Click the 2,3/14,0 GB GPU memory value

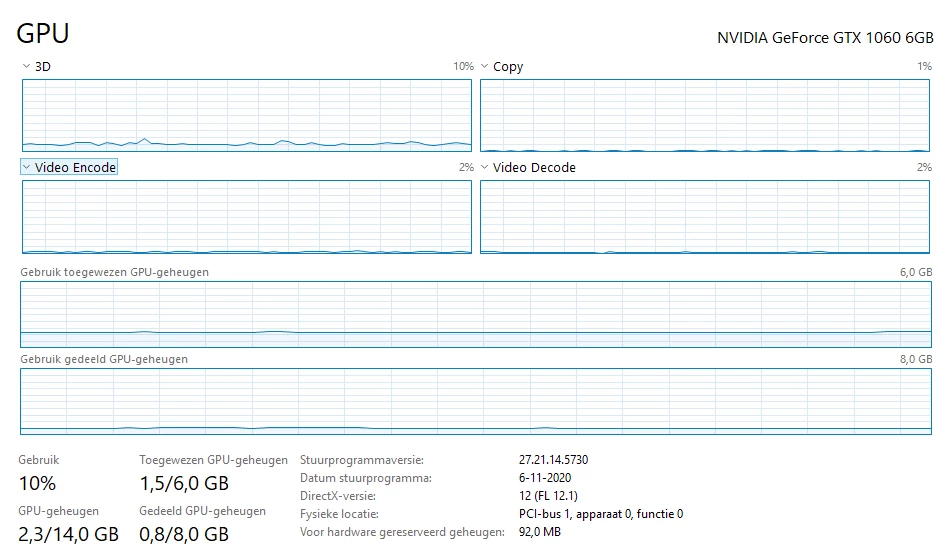pos(68,534)
